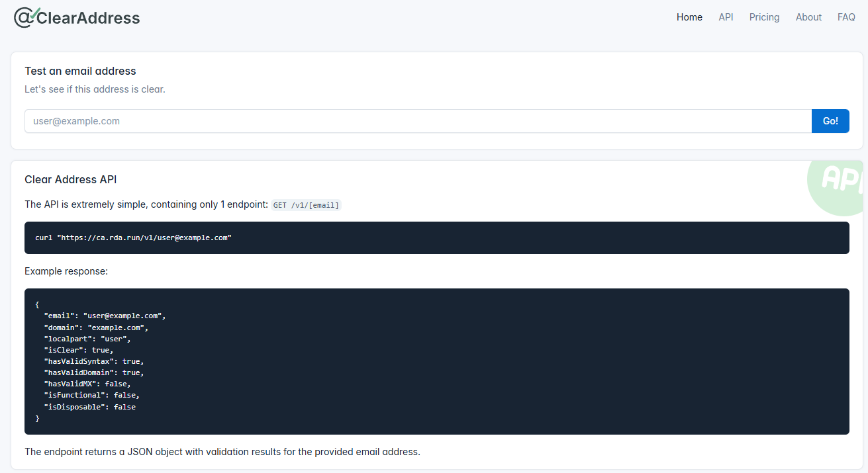Image resolution: width=868 pixels, height=473 pixels.
Task: Click the "hasValidDomain": true line
Action: [x=94, y=372]
